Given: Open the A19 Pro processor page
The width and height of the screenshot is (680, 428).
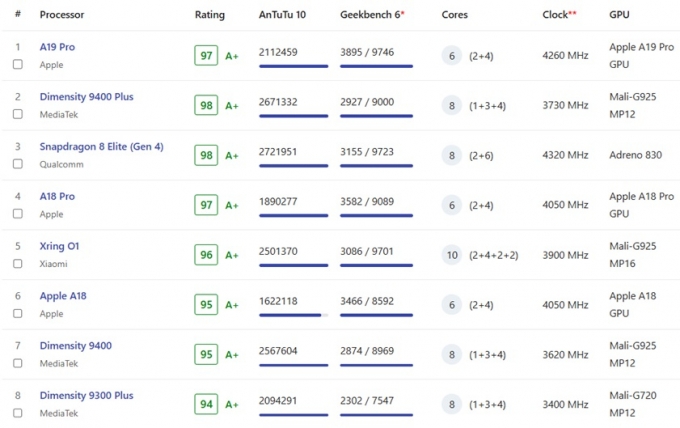Looking at the screenshot, I should 57,47.
